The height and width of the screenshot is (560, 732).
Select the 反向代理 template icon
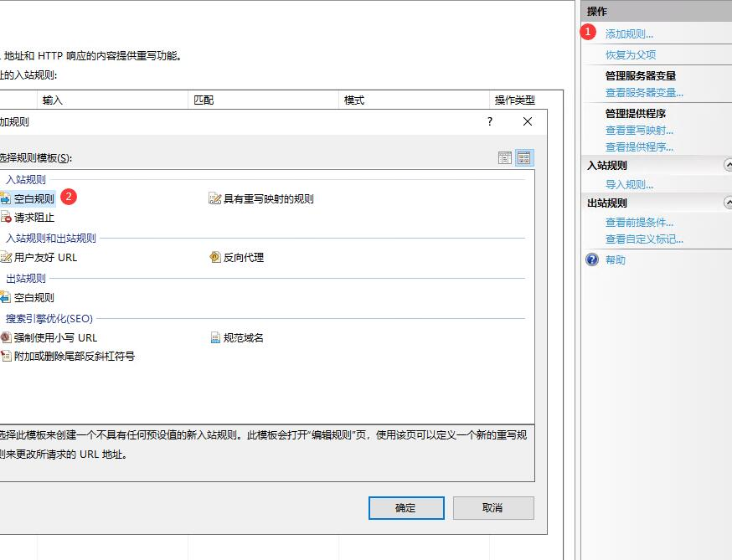(214, 257)
